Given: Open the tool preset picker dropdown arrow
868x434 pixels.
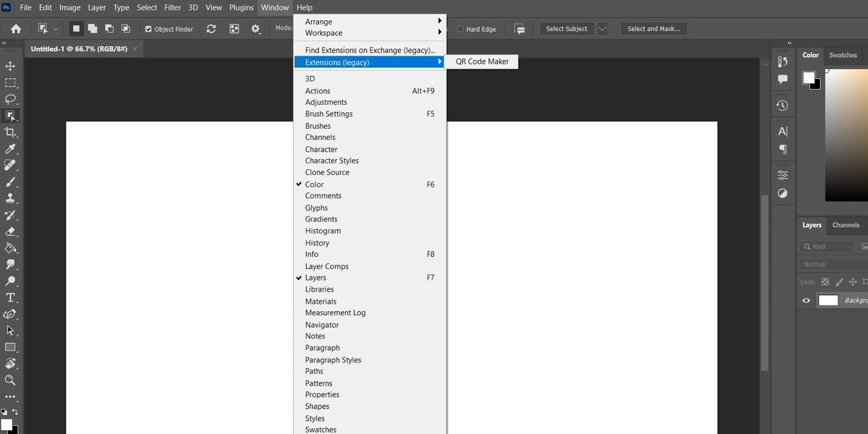Looking at the screenshot, I should 56,29.
